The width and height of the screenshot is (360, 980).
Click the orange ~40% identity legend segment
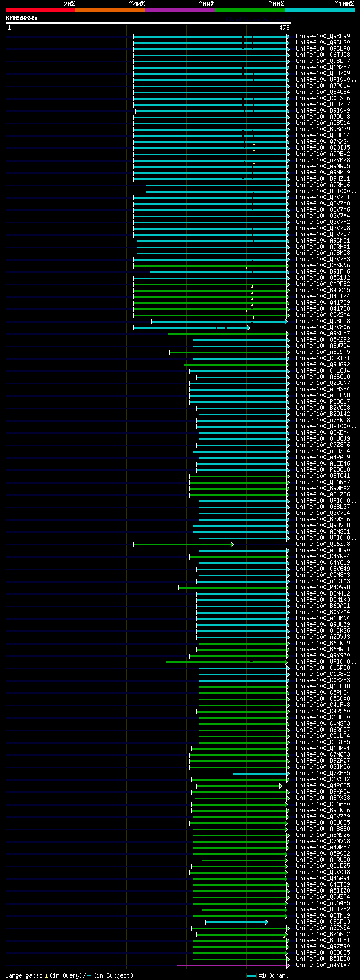110,10
